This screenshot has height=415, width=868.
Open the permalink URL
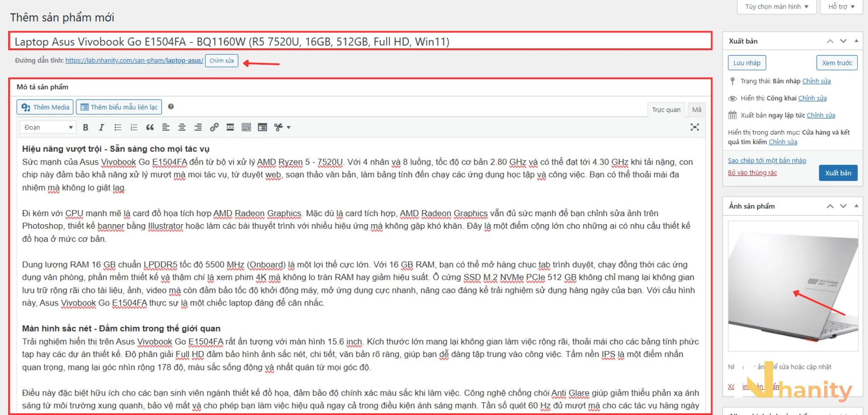click(134, 61)
